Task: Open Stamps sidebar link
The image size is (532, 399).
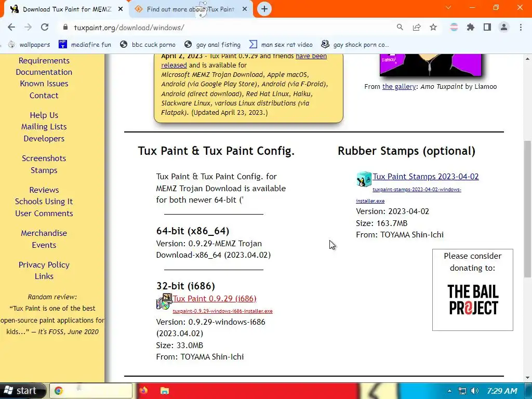Action: pyautogui.click(x=44, y=170)
